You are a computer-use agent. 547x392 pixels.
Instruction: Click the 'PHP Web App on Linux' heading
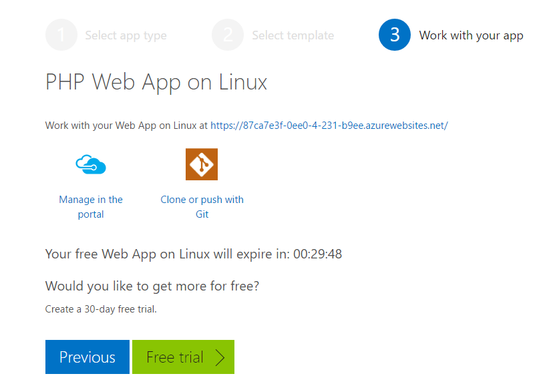pos(156,82)
